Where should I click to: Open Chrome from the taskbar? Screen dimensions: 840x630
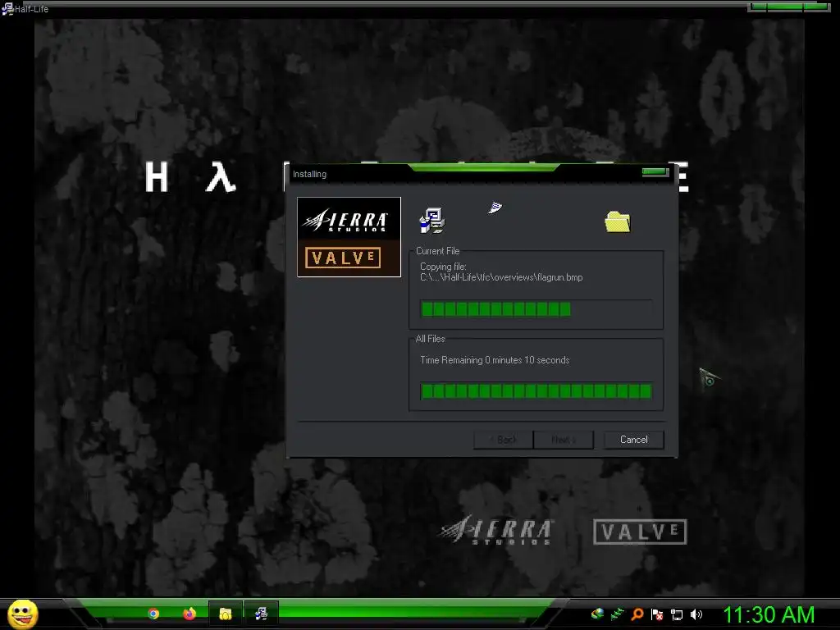(153, 614)
